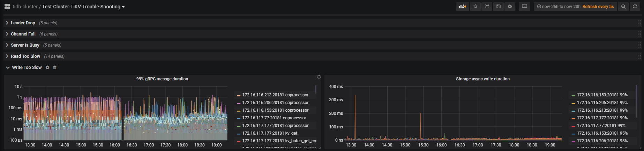Screen dimensions: 644x151
Task: Open the Share dashboard dialog
Action: (x=487, y=7)
